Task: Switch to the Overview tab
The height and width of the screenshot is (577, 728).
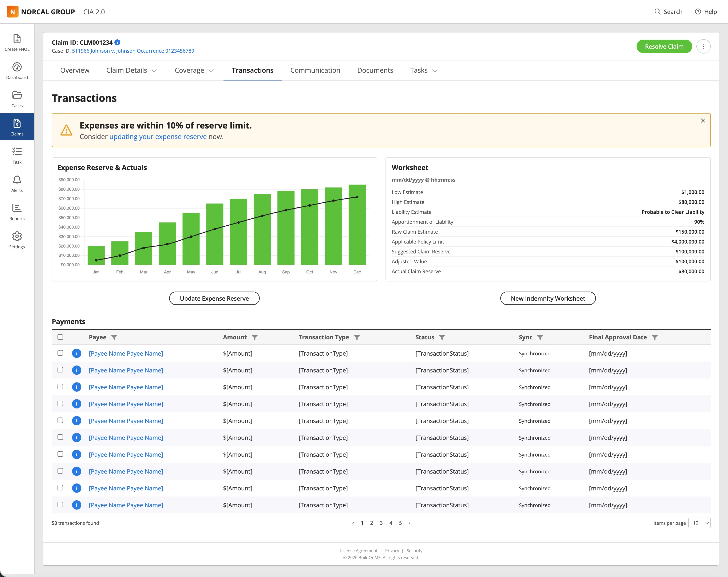Action: 75,70
